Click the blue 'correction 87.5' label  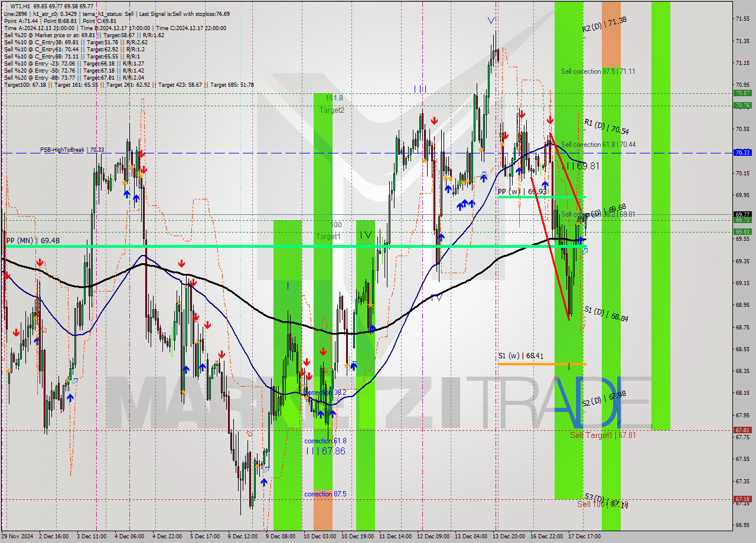pos(325,494)
